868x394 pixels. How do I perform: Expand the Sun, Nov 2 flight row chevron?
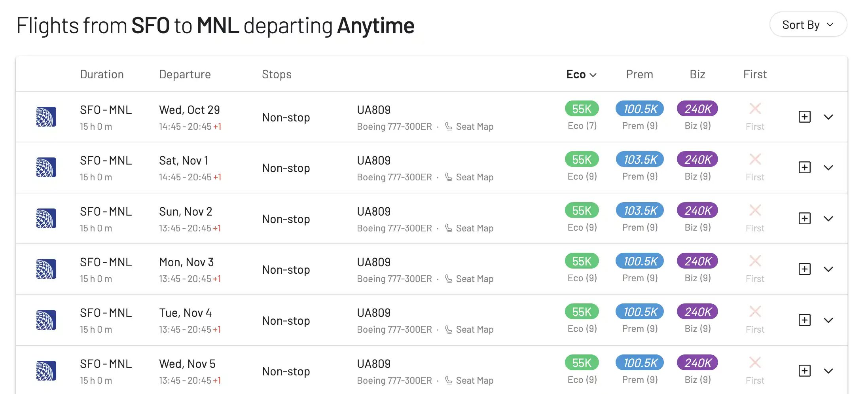click(828, 218)
